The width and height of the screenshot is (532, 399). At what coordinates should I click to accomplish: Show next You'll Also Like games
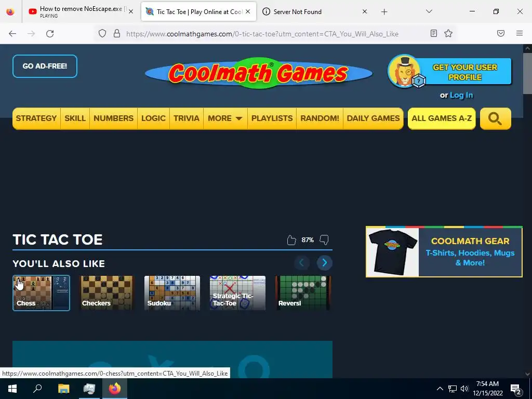(x=324, y=262)
